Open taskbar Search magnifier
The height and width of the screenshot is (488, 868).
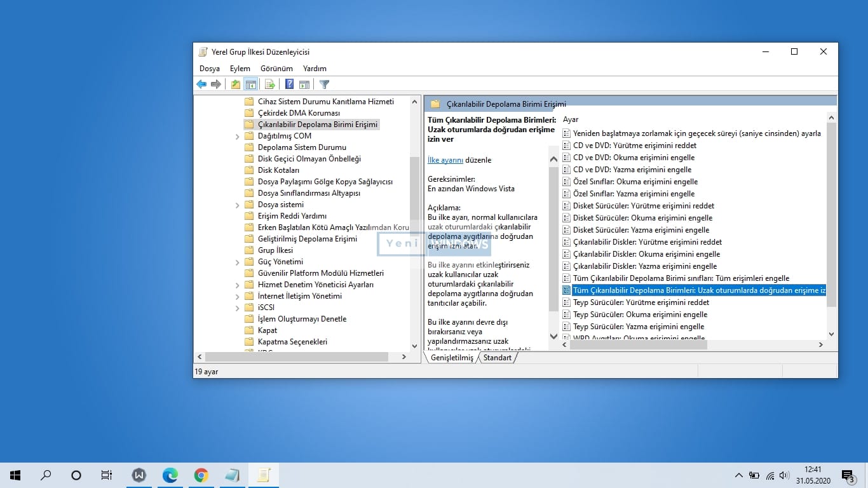click(x=46, y=475)
